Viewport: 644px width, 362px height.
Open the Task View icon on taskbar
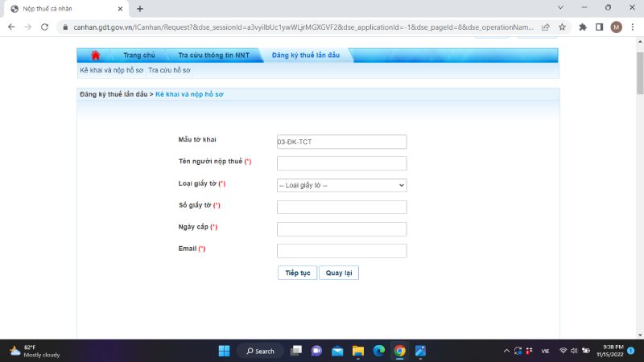point(296,351)
